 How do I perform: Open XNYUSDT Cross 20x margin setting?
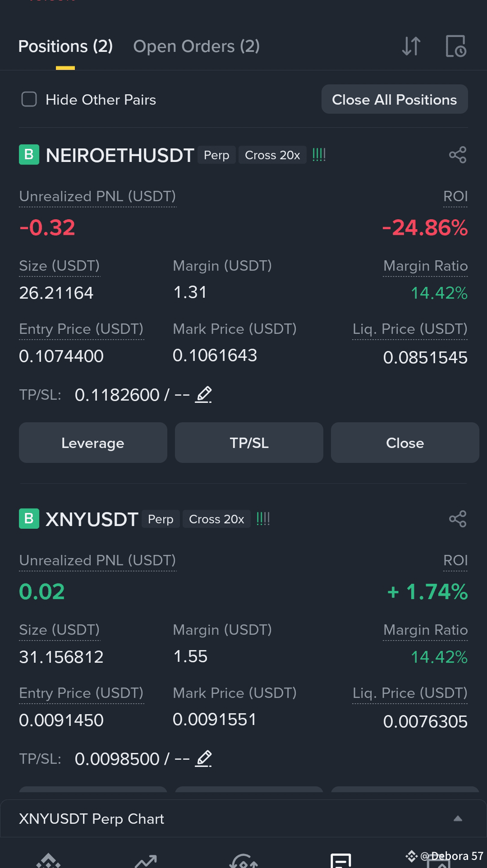216,519
